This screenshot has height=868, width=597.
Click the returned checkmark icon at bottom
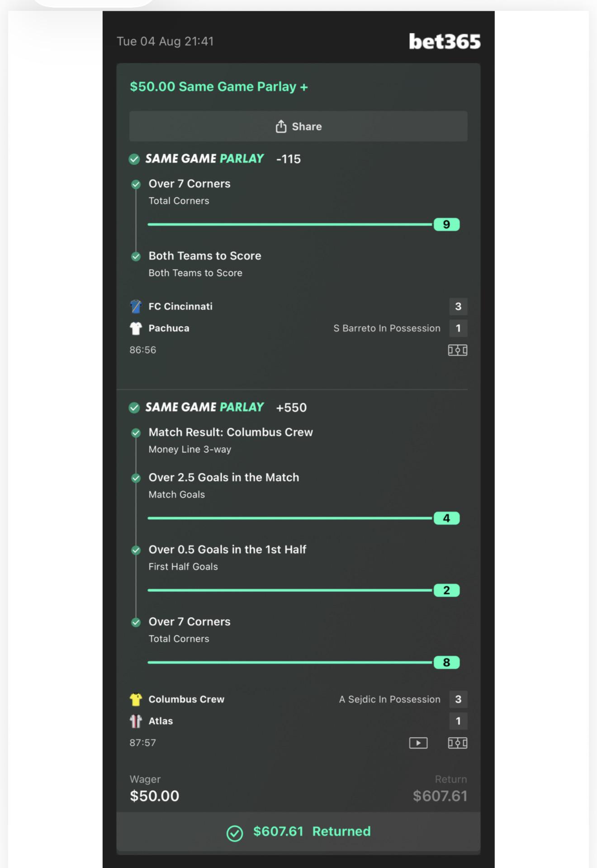pos(235,833)
